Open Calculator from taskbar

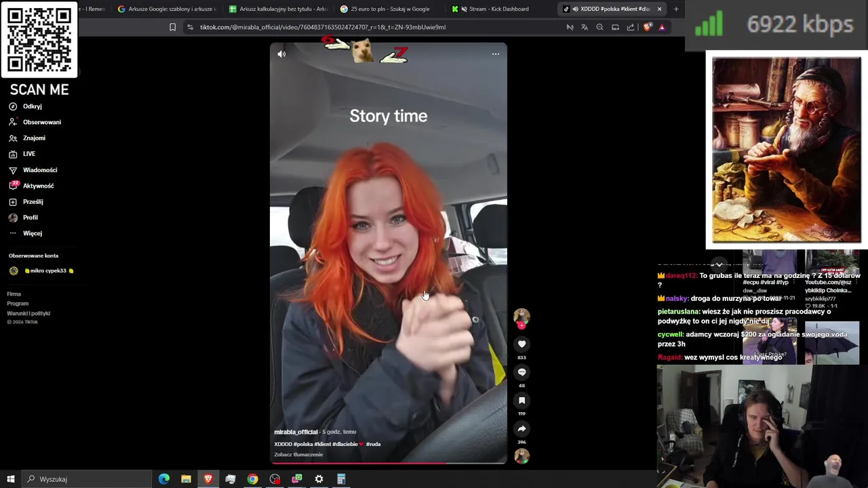[x=341, y=479]
